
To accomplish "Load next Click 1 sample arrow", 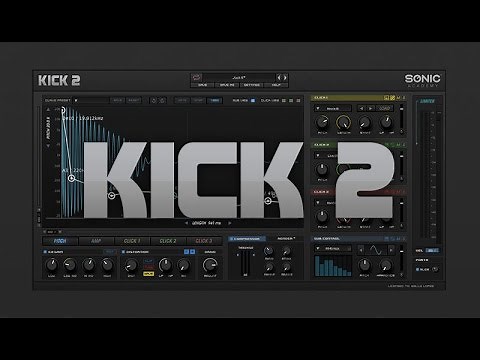I will [370, 108].
